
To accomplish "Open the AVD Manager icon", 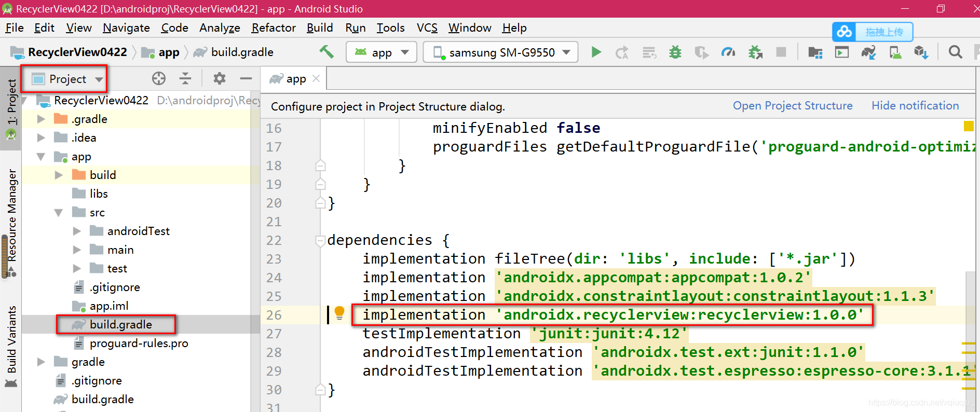I will tap(895, 52).
